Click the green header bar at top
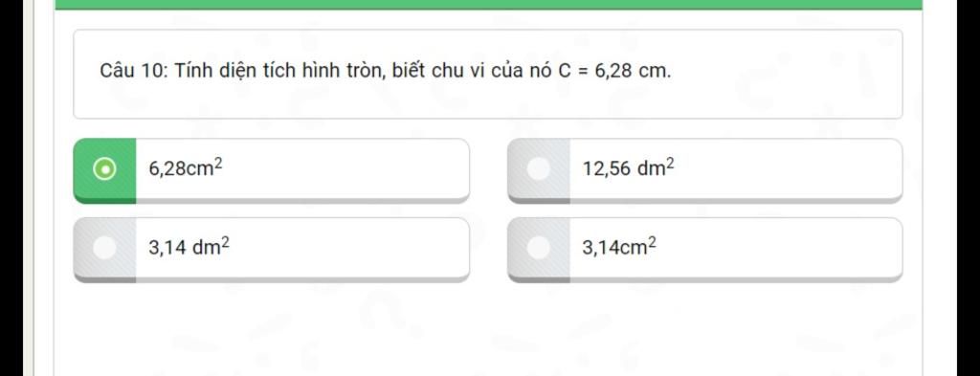980x376 pixels. pyautogui.click(x=489, y=5)
